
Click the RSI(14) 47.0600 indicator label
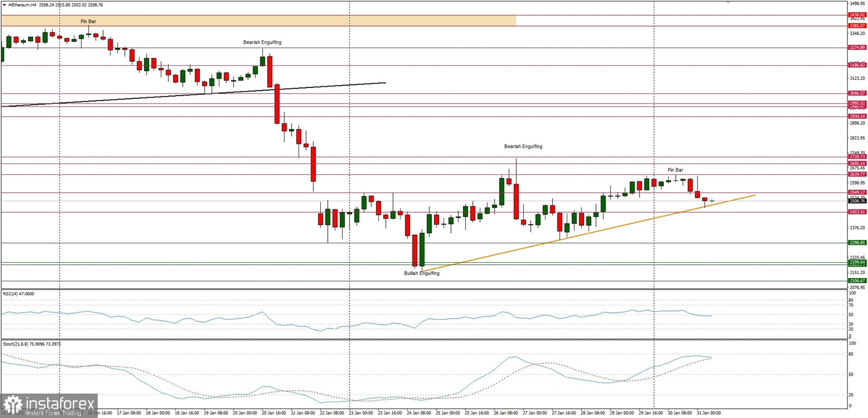pyautogui.click(x=18, y=294)
